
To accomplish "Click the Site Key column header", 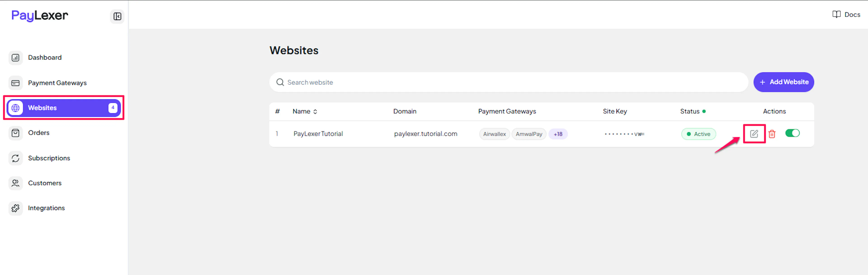I will coord(615,111).
